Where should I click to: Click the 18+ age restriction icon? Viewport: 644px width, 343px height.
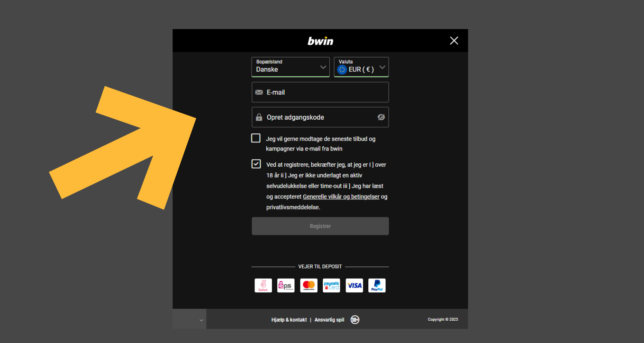(355, 319)
